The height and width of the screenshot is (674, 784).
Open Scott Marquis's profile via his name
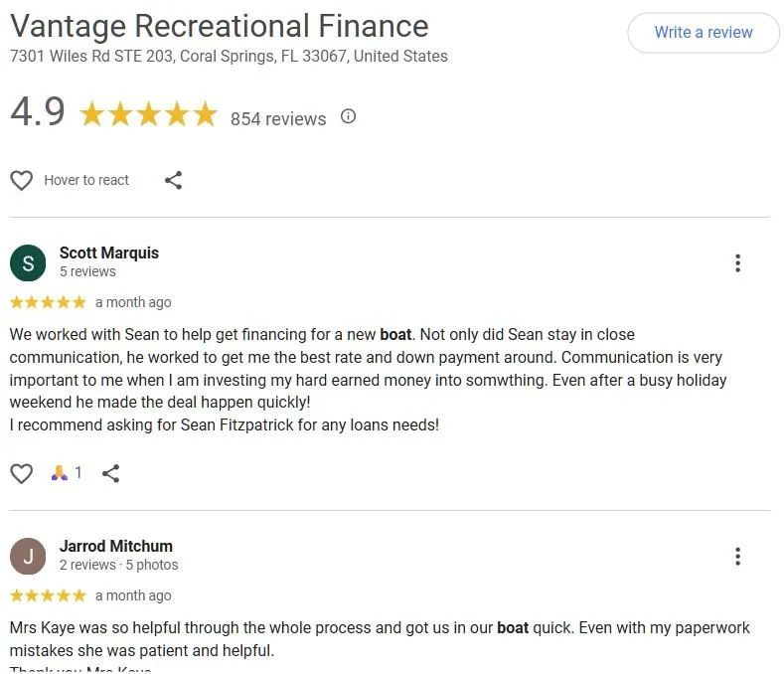click(108, 253)
